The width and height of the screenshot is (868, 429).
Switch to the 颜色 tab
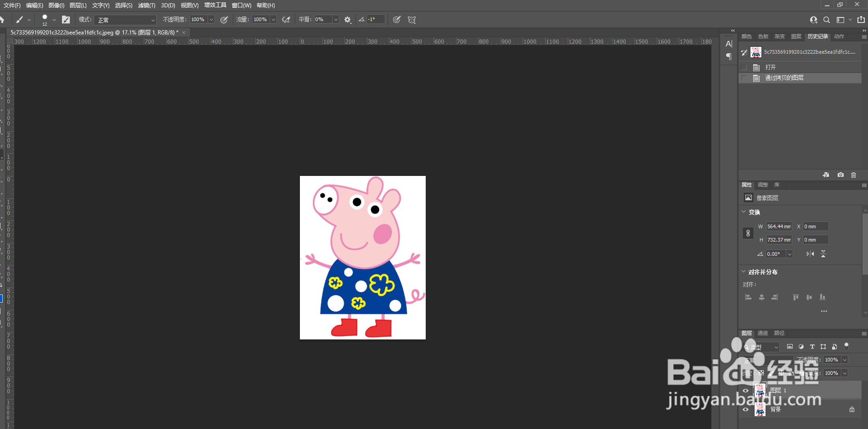pyautogui.click(x=747, y=36)
